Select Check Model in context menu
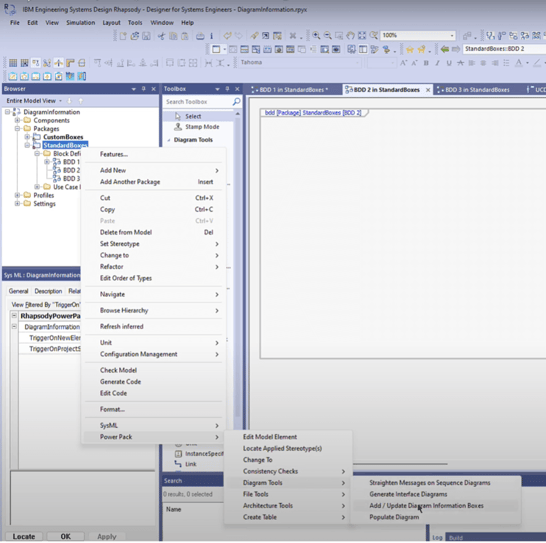Screen dimensions: 546x543 [x=118, y=370]
